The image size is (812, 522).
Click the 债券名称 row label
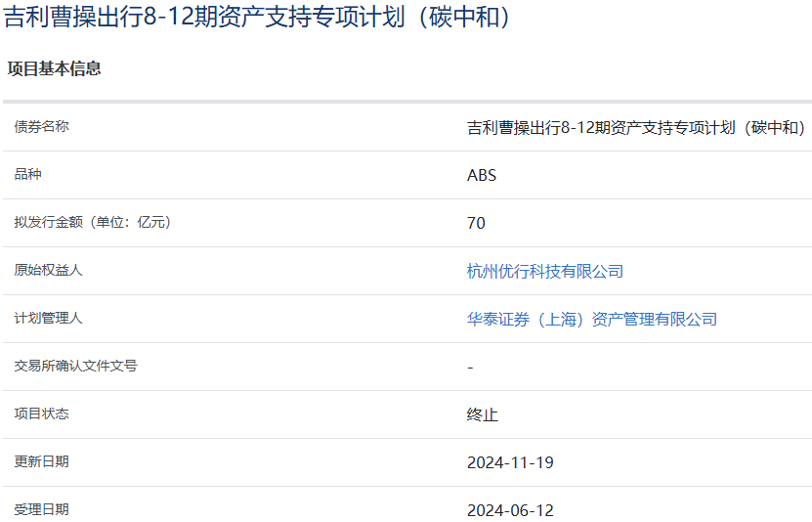(41, 126)
